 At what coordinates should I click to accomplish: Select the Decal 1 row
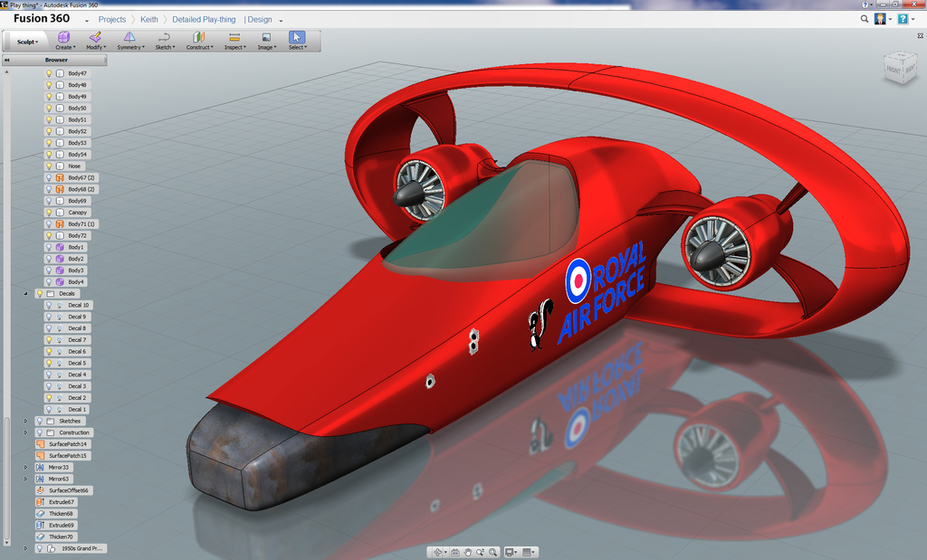pyautogui.click(x=67, y=409)
